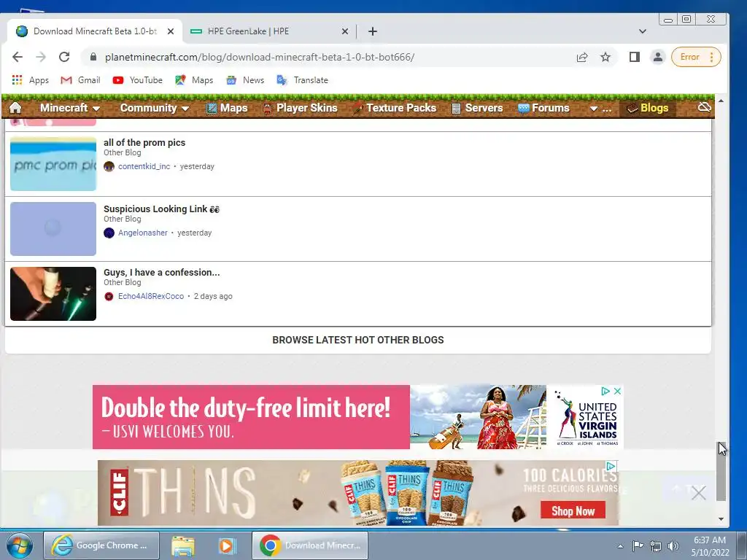Open the Forums section
Screen dimensions: 747x560
click(543, 108)
